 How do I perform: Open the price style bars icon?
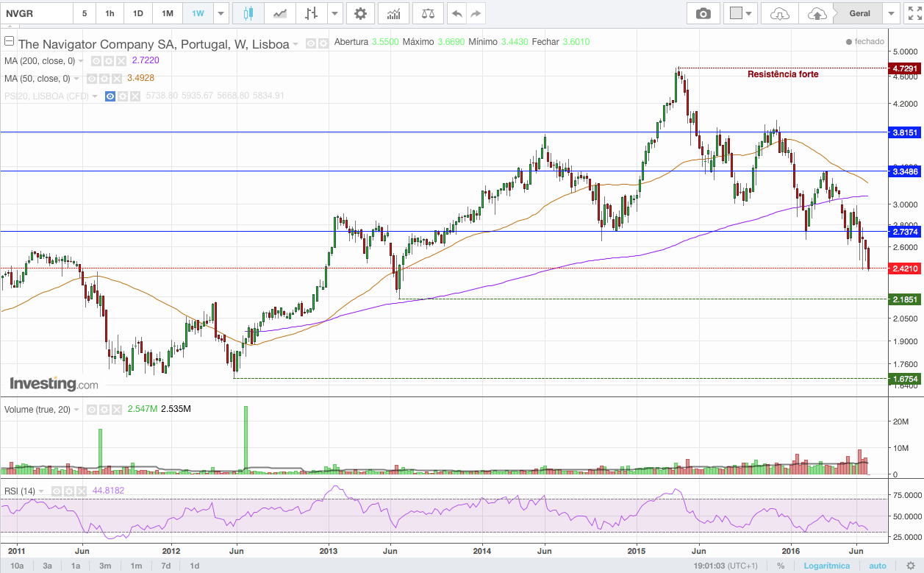[x=312, y=13]
